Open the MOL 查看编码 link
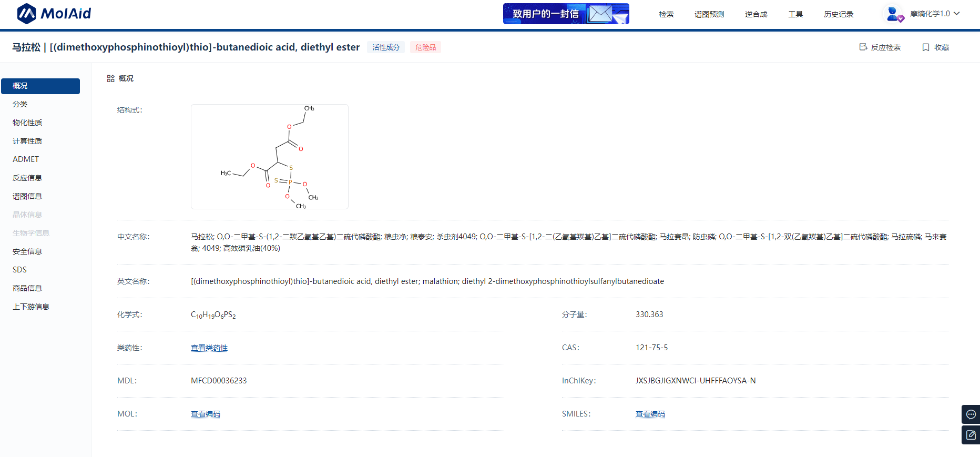 (x=206, y=414)
